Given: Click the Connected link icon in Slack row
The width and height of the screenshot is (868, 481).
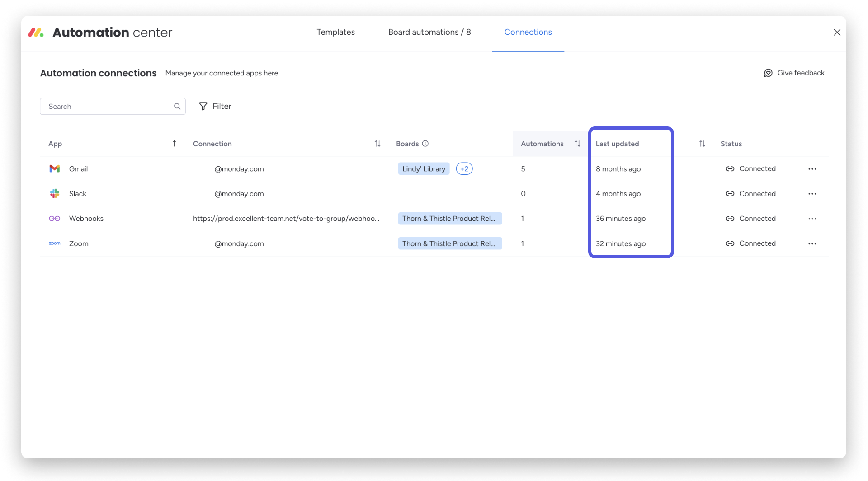Looking at the screenshot, I should 730,193.
